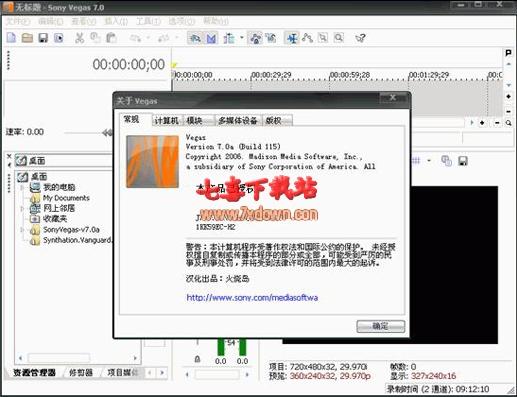517x397 pixels.
Task: Click the explorer scrollbar right arrow
Action: tap(135, 358)
